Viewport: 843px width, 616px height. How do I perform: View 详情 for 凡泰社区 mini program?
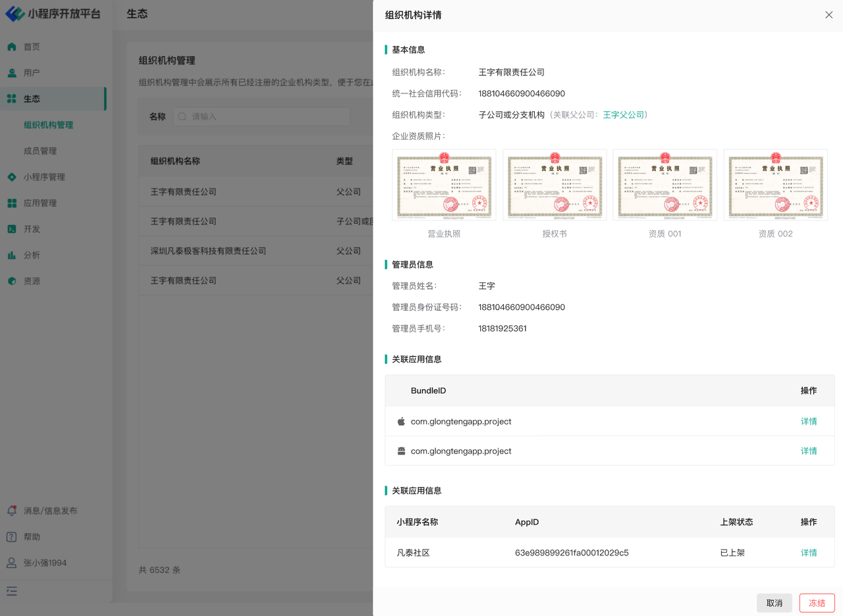[809, 553]
